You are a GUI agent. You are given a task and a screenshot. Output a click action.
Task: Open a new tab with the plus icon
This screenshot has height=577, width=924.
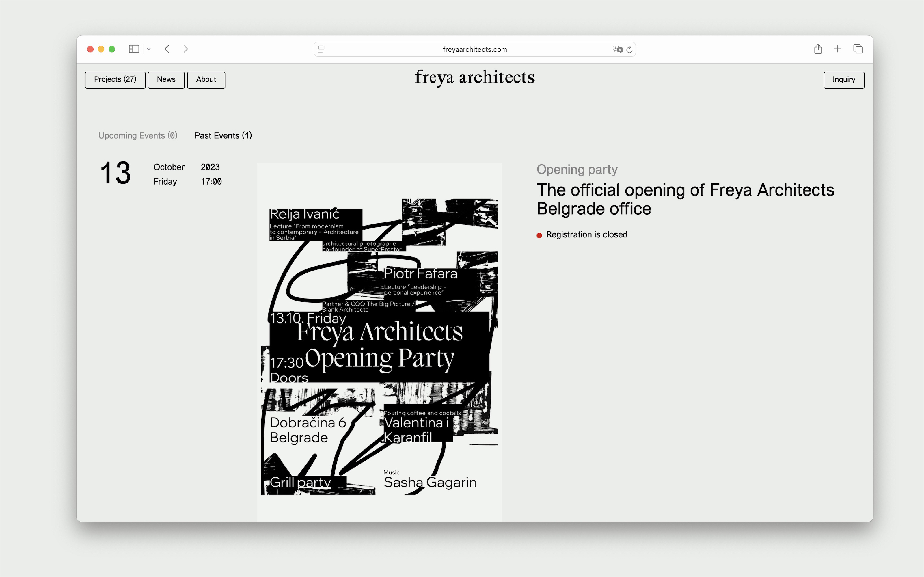838,49
